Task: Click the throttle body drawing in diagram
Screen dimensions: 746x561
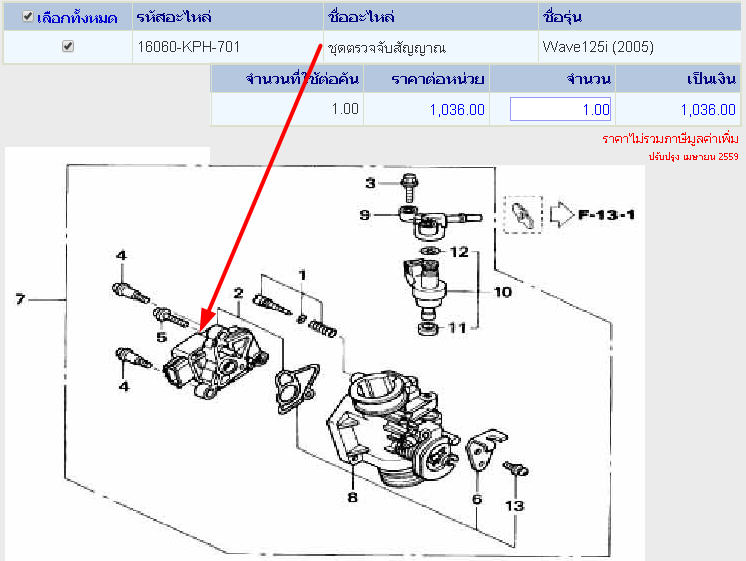Action: click(393, 428)
